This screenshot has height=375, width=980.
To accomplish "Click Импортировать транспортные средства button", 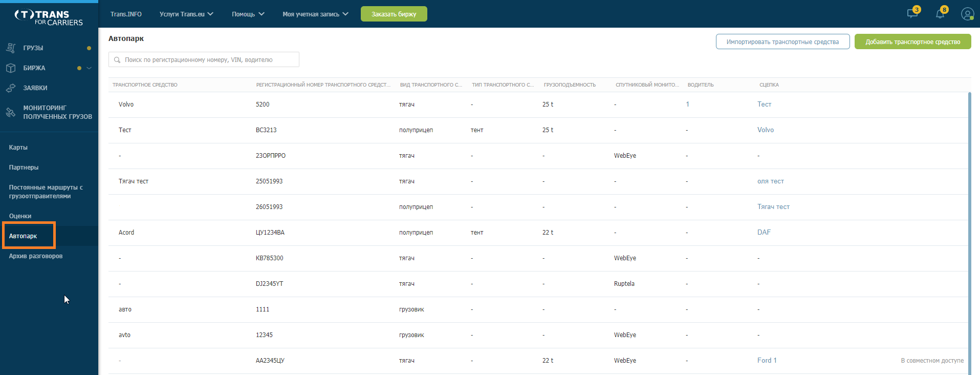I will tap(782, 41).
